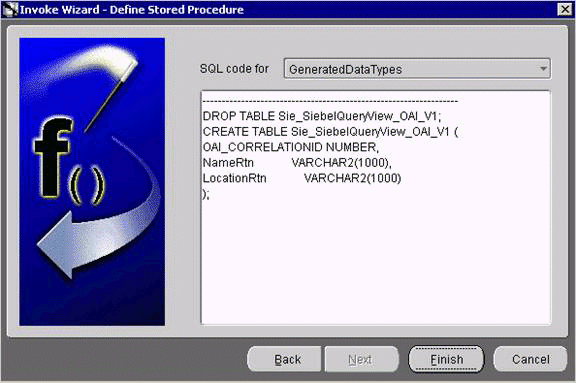This screenshot has width=576, height=383.
Task: Click VARCHAR2(1000) on the LocationRtn line
Action: [x=352, y=178]
